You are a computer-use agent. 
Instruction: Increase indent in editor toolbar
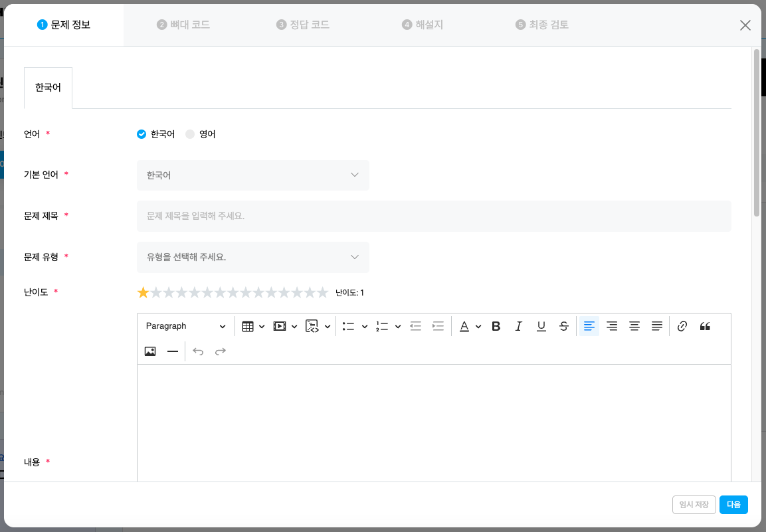[x=438, y=326]
